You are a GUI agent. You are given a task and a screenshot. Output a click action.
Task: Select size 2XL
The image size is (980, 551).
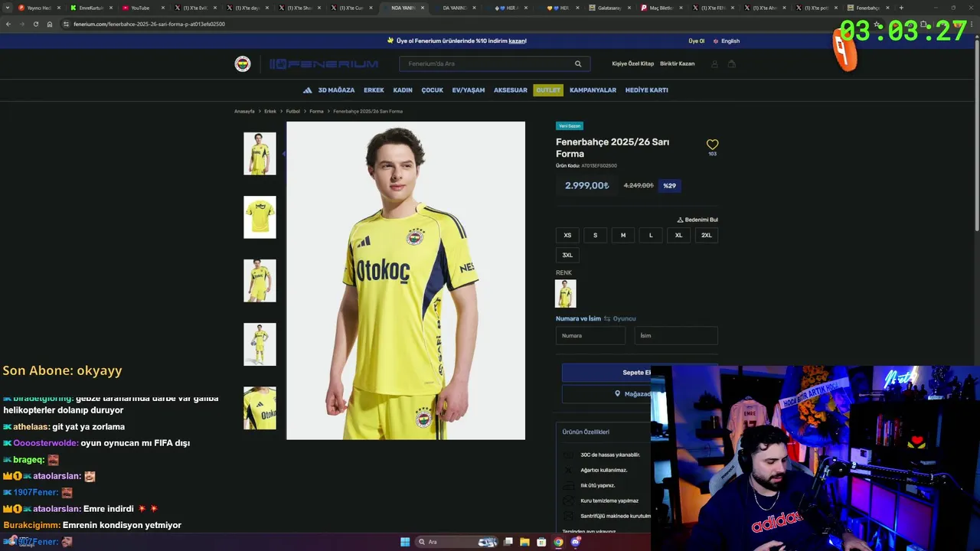click(x=707, y=235)
